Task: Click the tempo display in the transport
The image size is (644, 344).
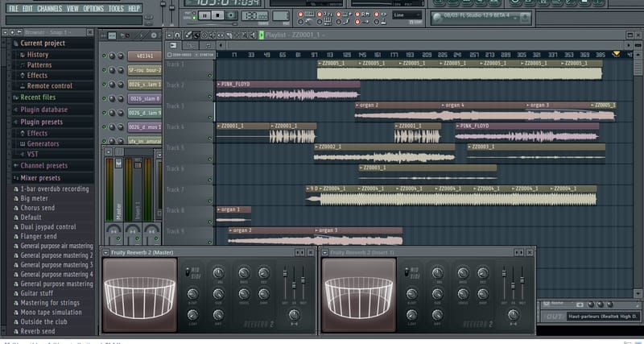Action: (x=254, y=15)
